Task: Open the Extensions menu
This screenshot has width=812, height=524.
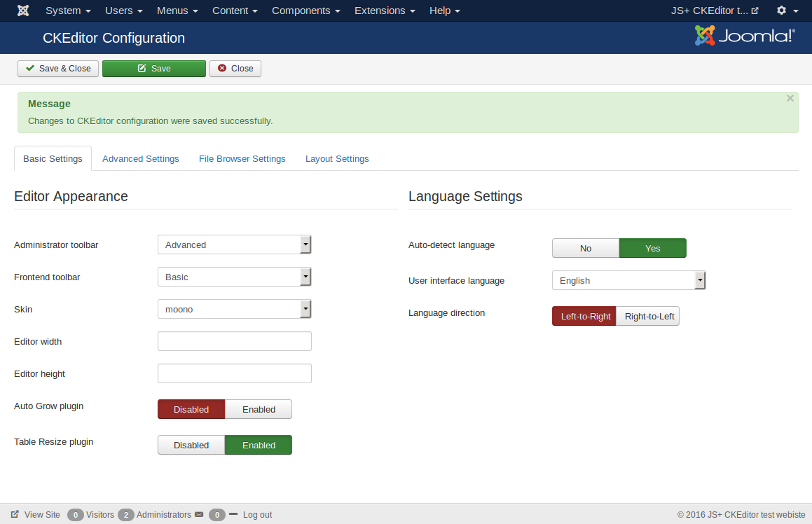Action: pos(384,11)
